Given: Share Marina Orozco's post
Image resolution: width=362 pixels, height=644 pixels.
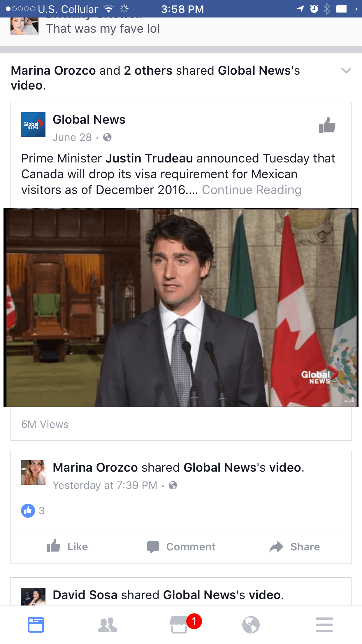Looking at the screenshot, I should pos(295,547).
